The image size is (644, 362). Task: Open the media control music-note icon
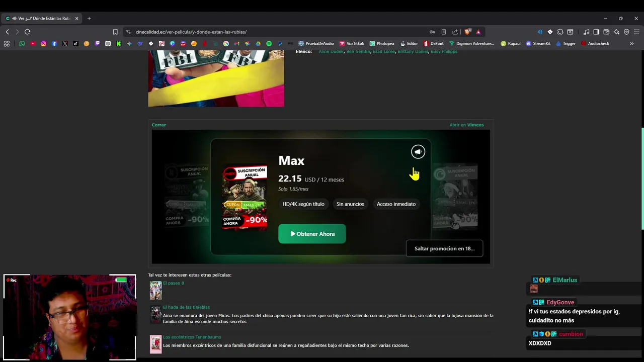point(586,32)
